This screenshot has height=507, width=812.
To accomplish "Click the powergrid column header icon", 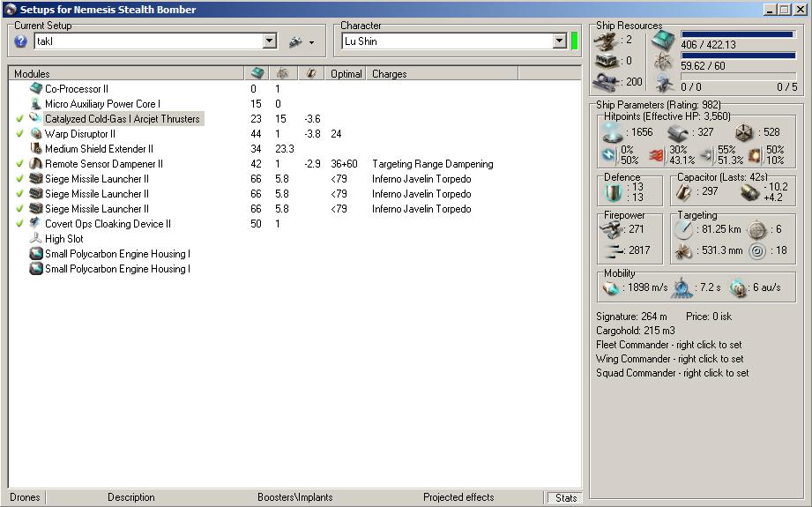I will [x=283, y=73].
